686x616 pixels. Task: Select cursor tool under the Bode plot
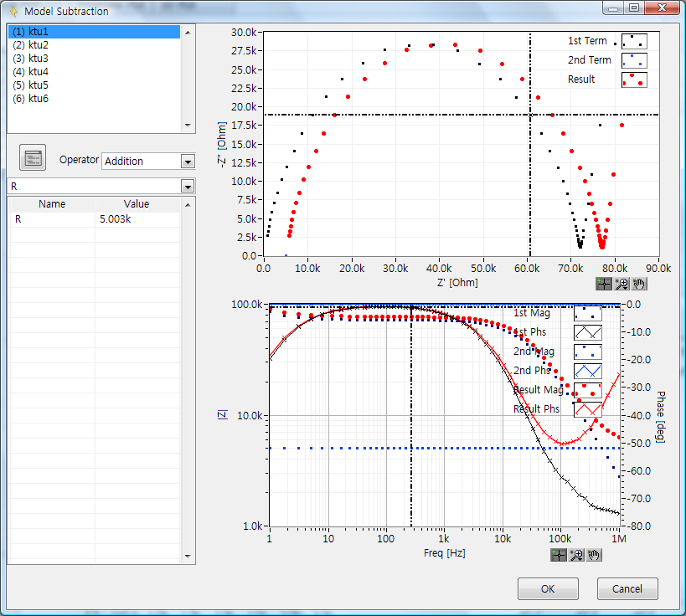click(560, 554)
